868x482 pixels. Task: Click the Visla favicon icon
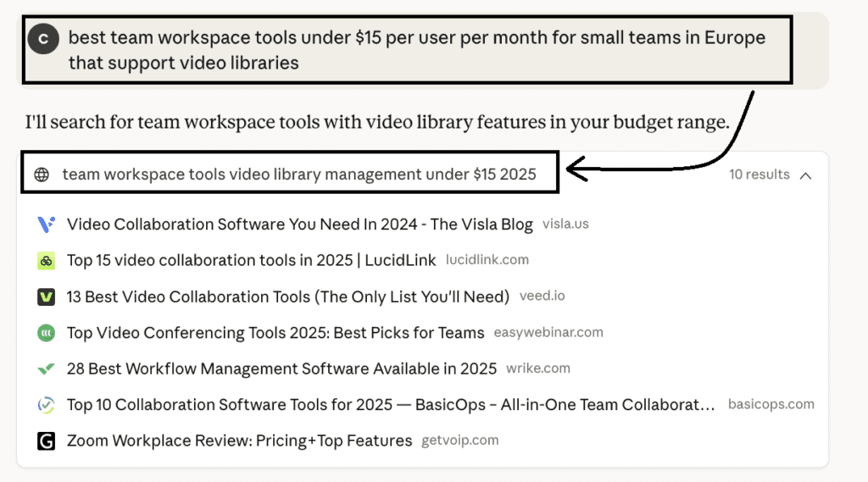pos(47,224)
